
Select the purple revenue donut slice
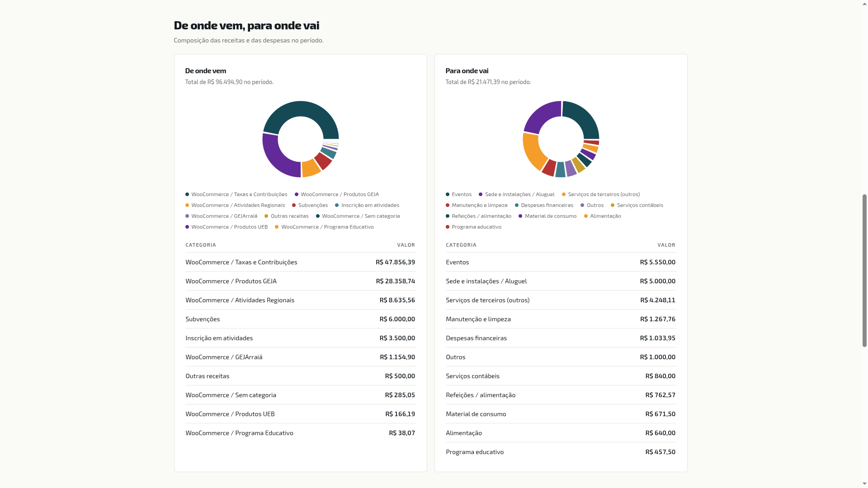276,158
